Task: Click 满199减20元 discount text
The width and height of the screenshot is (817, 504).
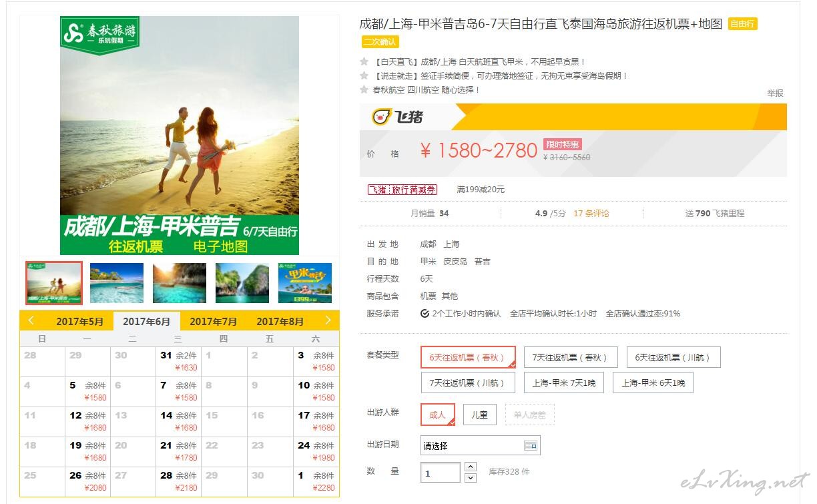Action: click(481, 190)
